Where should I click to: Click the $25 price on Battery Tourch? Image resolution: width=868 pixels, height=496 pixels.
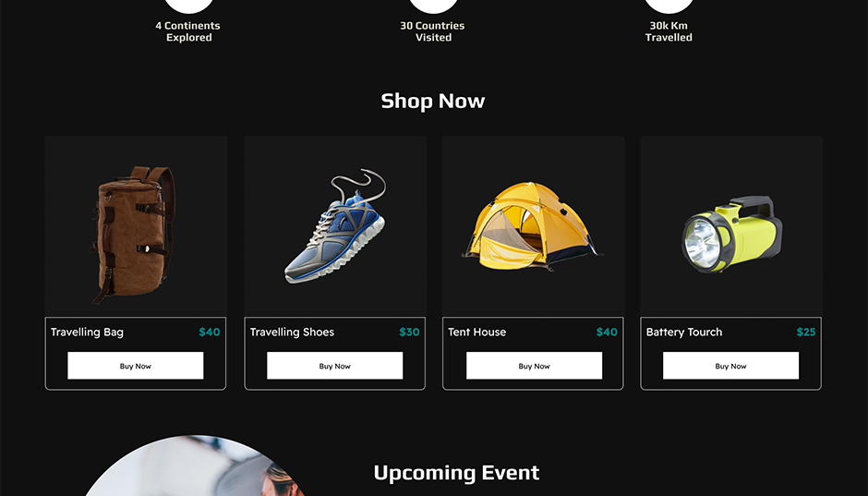click(806, 333)
